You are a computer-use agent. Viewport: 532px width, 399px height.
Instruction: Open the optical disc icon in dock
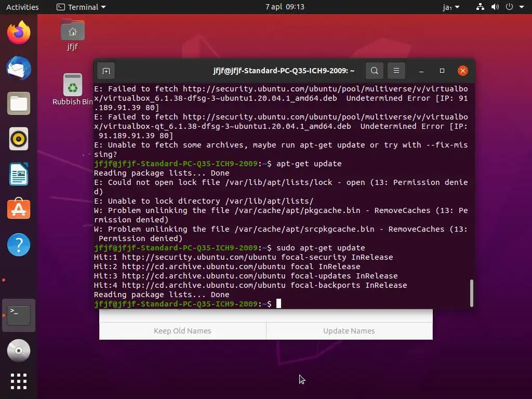(19, 351)
